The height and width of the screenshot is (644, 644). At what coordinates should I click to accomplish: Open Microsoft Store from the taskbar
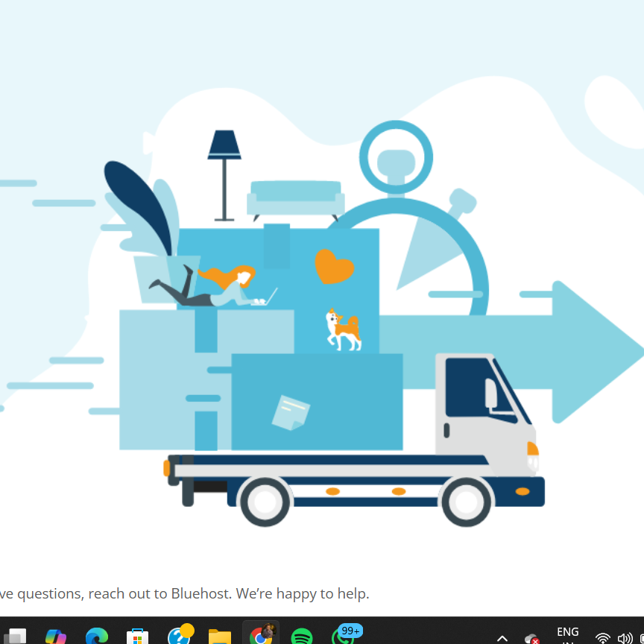[x=138, y=637]
